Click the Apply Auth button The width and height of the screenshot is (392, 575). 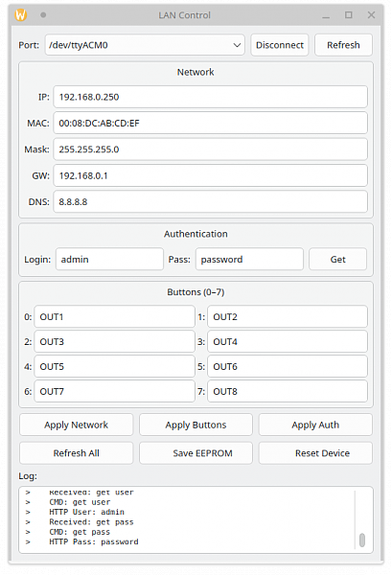click(x=315, y=425)
